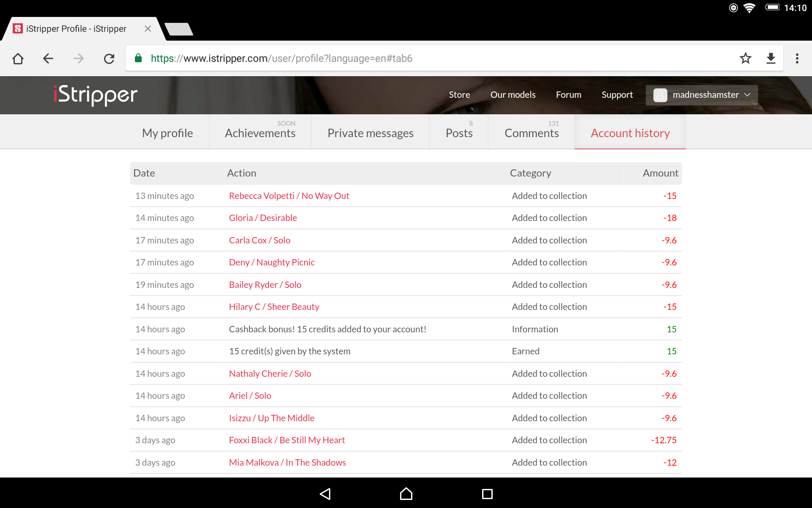Tap the download arrow icon

[x=771, y=58]
